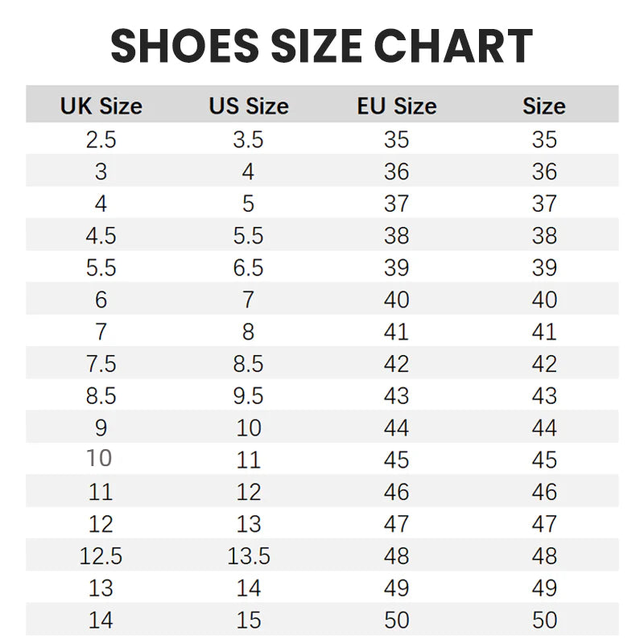Click US size 9.5 cell
The height and width of the screenshot is (644, 644).
(x=248, y=396)
